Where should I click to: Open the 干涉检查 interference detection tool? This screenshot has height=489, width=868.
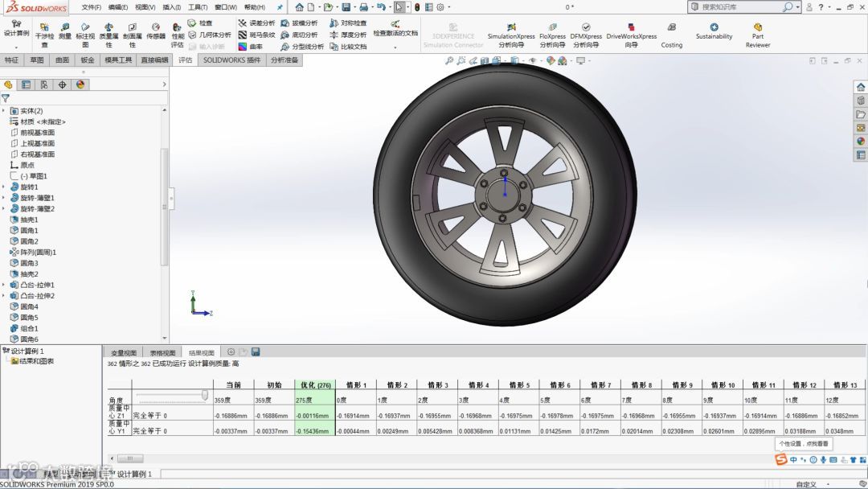pos(44,31)
